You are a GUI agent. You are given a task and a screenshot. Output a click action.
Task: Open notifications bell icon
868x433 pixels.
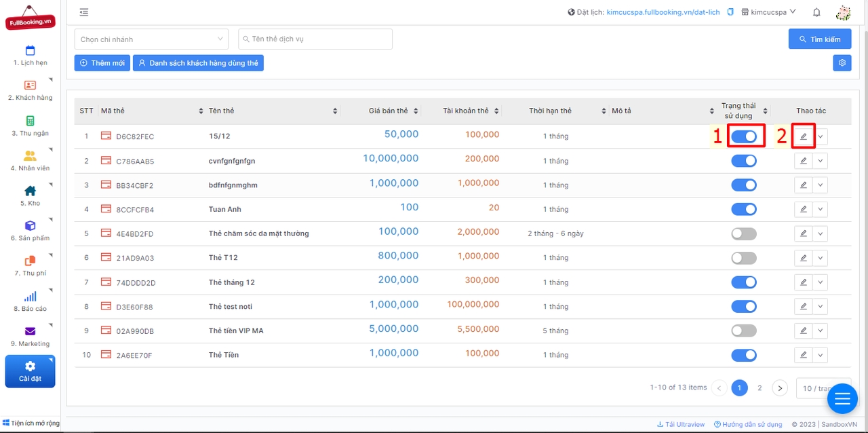(816, 12)
